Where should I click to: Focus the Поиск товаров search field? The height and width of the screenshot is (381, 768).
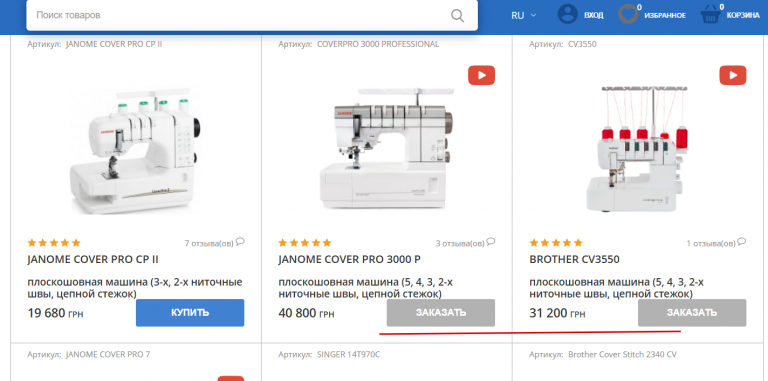click(x=252, y=15)
